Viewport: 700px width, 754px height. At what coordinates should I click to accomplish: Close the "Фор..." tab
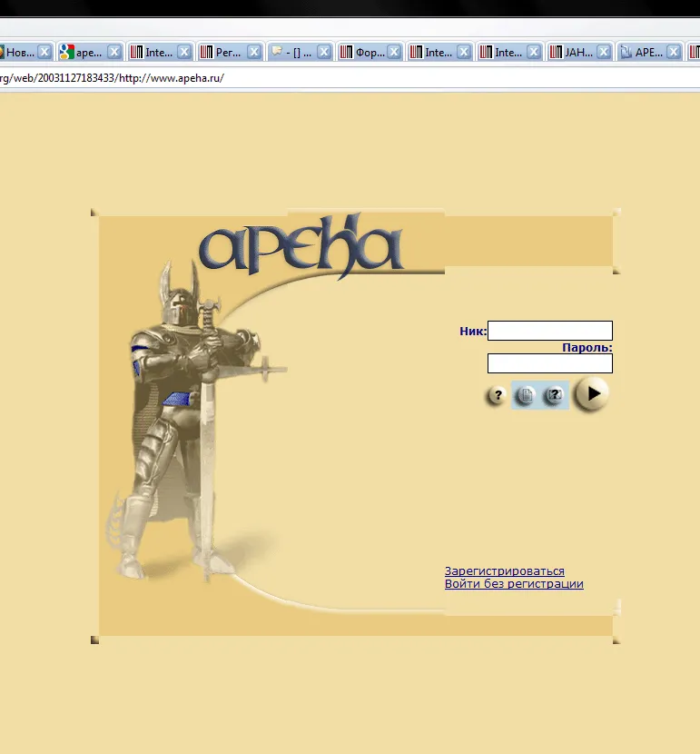click(x=394, y=52)
